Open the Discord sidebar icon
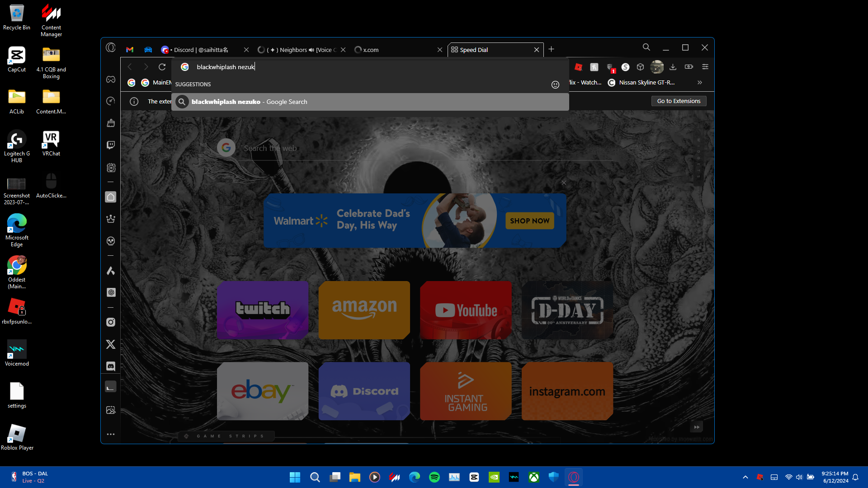This screenshot has width=868, height=488. point(111,366)
